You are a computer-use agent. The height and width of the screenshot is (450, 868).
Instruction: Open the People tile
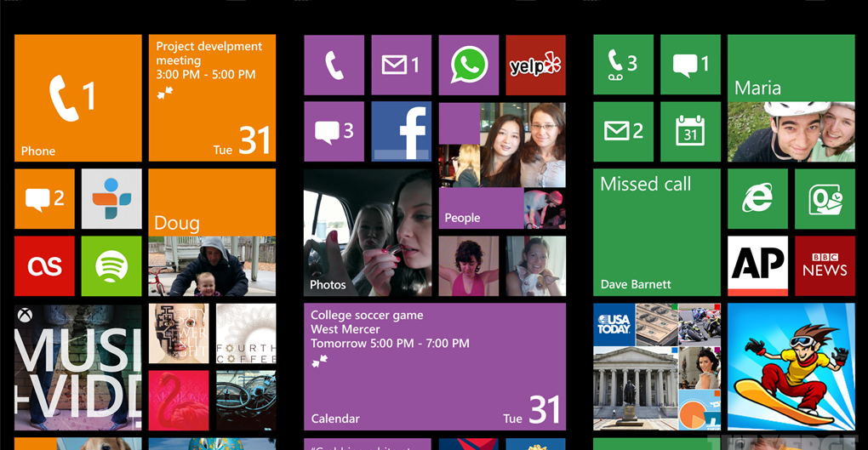pos(502,166)
